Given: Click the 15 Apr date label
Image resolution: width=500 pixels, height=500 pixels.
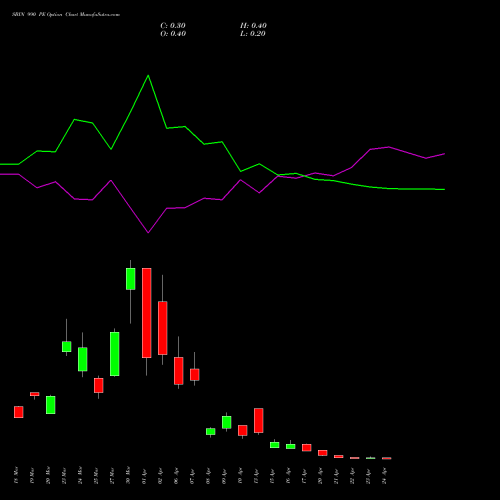Looking at the screenshot, I should pos(272,476).
